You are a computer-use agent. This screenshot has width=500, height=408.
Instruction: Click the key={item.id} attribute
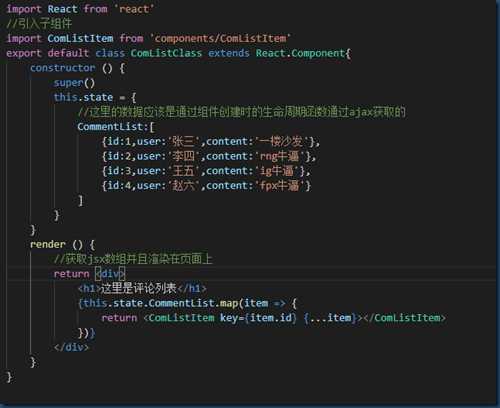pyautogui.click(x=258, y=318)
